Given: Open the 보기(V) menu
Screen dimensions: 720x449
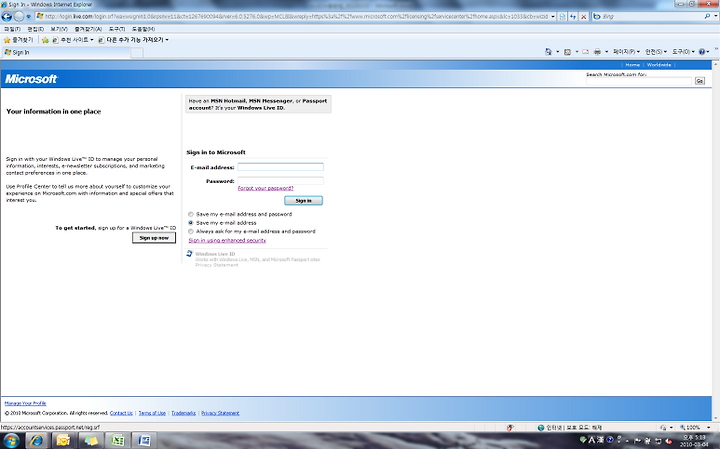Looking at the screenshot, I should pos(59,29).
